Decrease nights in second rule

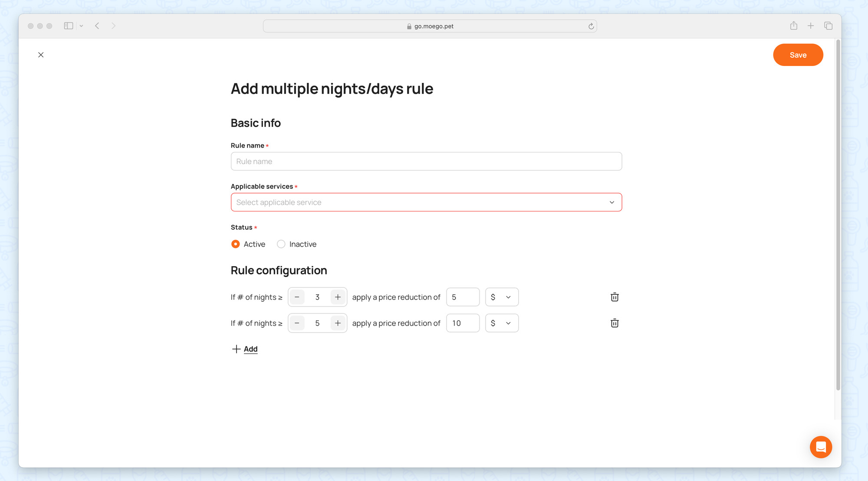coord(297,323)
